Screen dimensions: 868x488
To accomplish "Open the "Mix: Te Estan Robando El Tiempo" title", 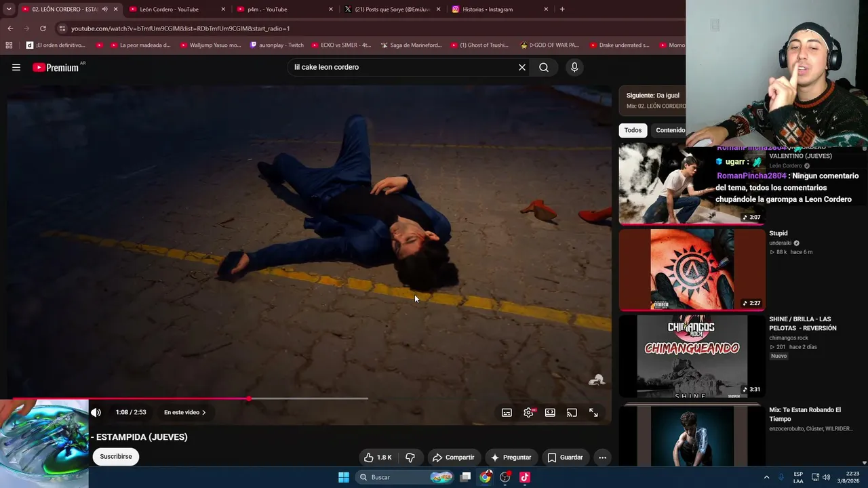I will point(805,414).
